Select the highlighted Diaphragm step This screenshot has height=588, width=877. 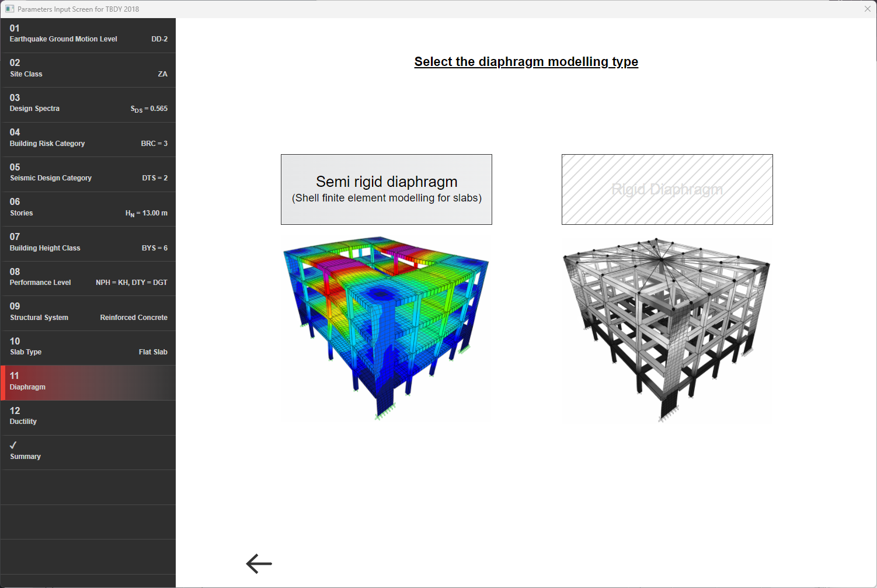pos(88,382)
